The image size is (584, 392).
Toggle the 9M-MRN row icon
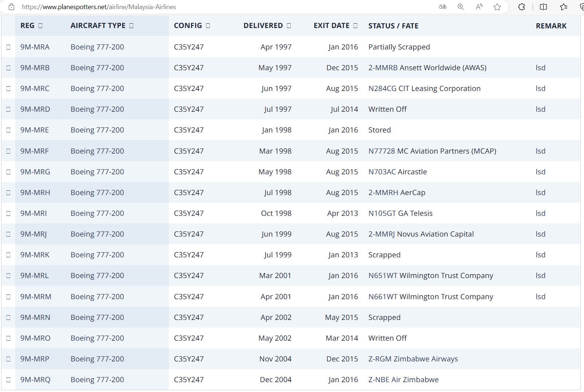coord(8,317)
